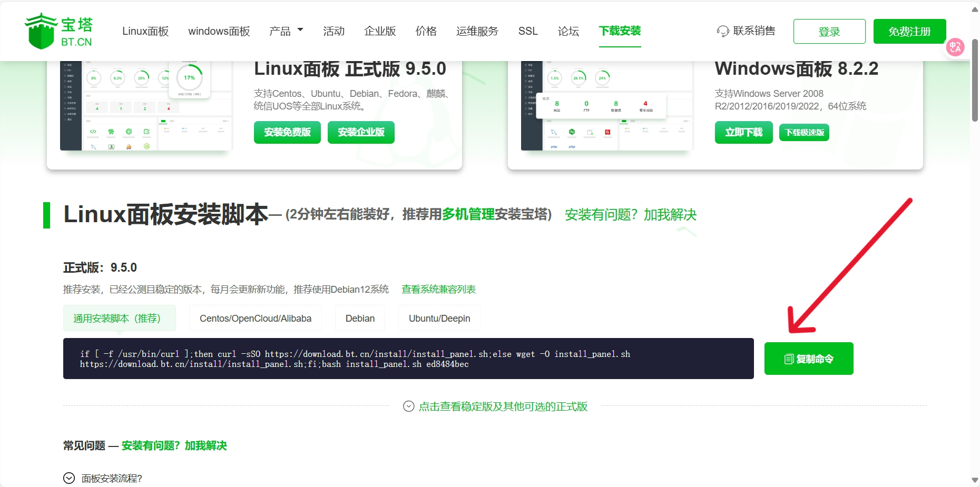
Task: Open the 价格 page
Action: (426, 31)
